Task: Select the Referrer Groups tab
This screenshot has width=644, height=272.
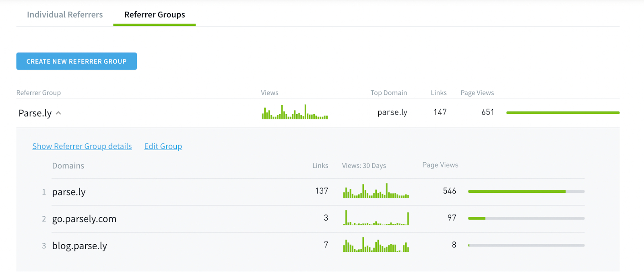Action: (155, 14)
